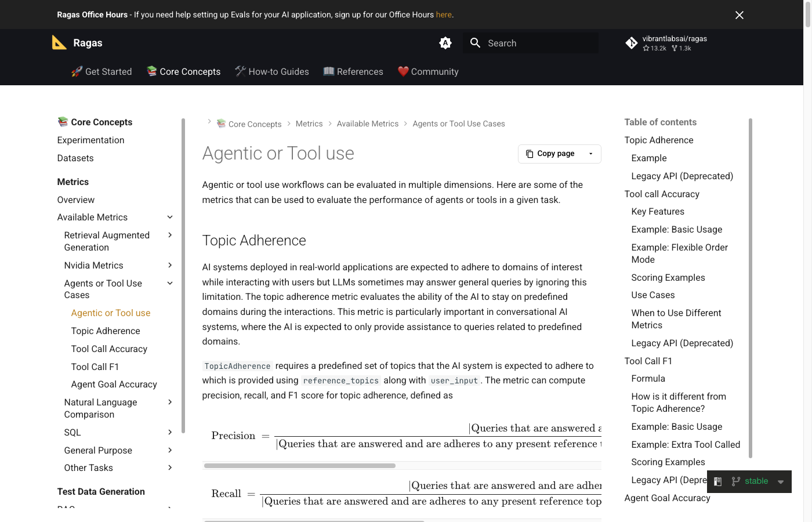Open the How-to Guides menu
Image resolution: width=812 pixels, height=522 pixels.
pos(272,71)
